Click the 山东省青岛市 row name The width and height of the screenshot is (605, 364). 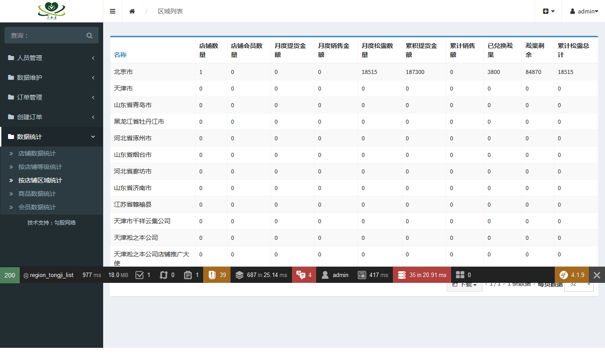133,105
